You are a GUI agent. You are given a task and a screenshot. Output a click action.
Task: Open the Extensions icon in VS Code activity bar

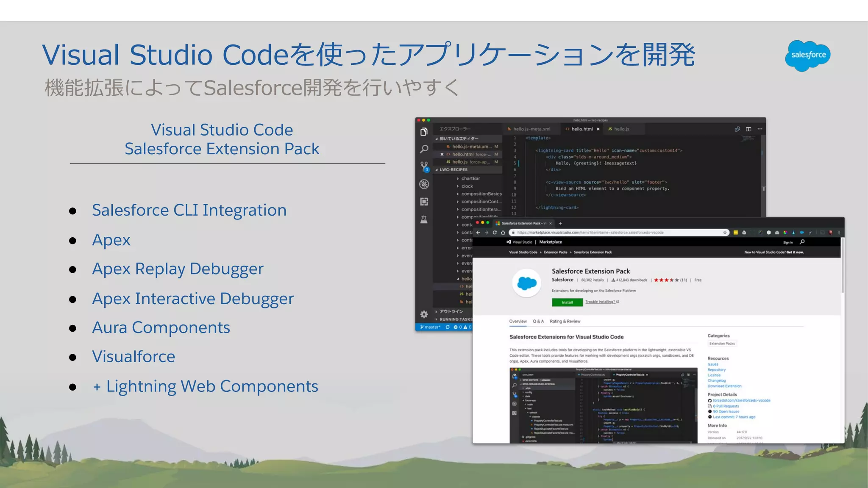pyautogui.click(x=424, y=202)
